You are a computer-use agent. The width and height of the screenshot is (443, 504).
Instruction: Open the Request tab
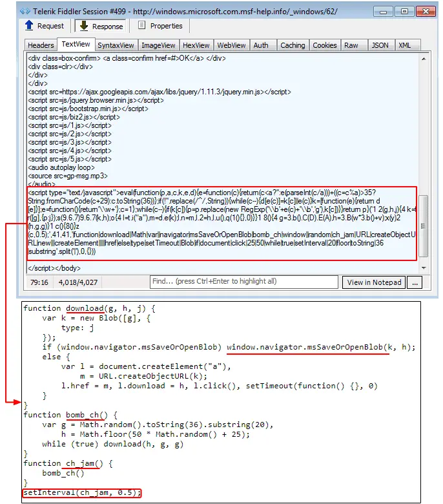coord(45,26)
